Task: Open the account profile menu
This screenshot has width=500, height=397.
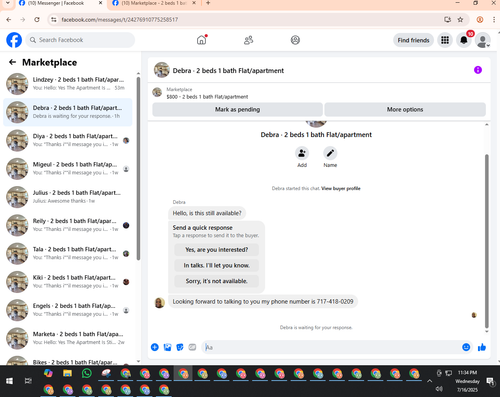Action: click(x=483, y=40)
